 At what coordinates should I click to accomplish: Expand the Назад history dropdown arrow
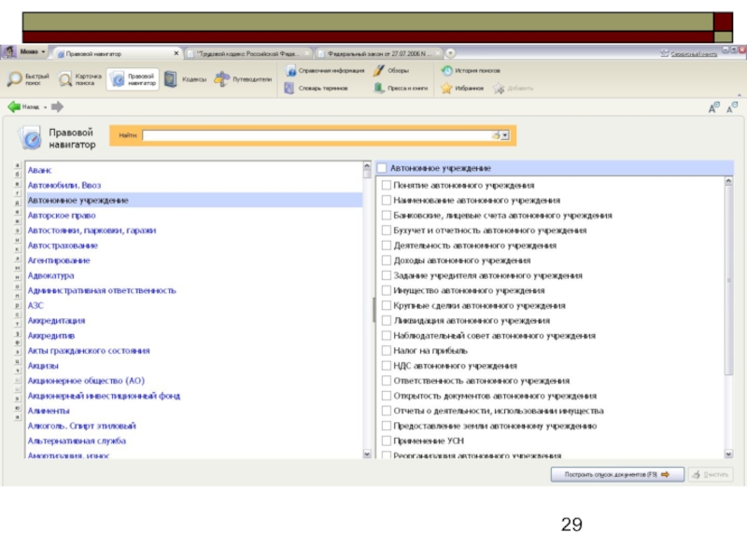coord(45,107)
